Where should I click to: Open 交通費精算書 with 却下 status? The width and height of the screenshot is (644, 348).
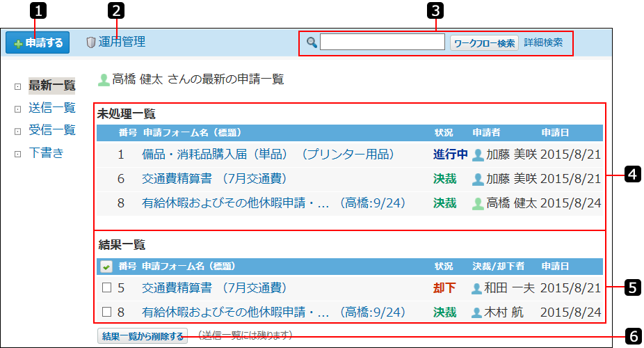click(214, 287)
